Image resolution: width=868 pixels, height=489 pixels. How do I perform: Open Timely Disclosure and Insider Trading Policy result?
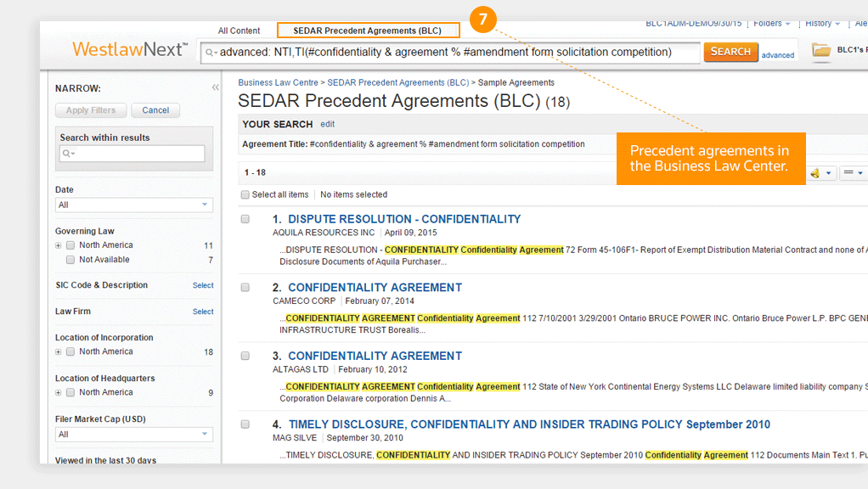[529, 424]
